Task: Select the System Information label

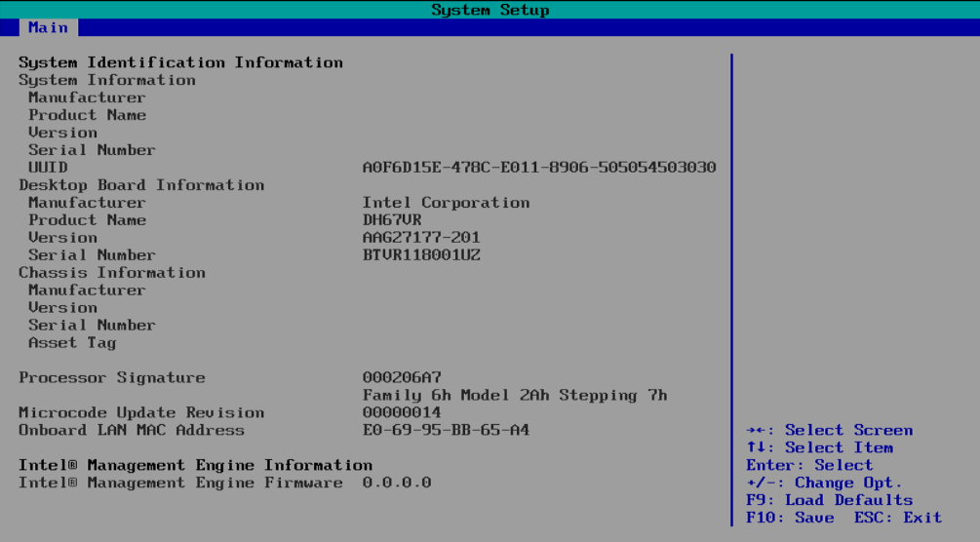Action: coord(107,80)
